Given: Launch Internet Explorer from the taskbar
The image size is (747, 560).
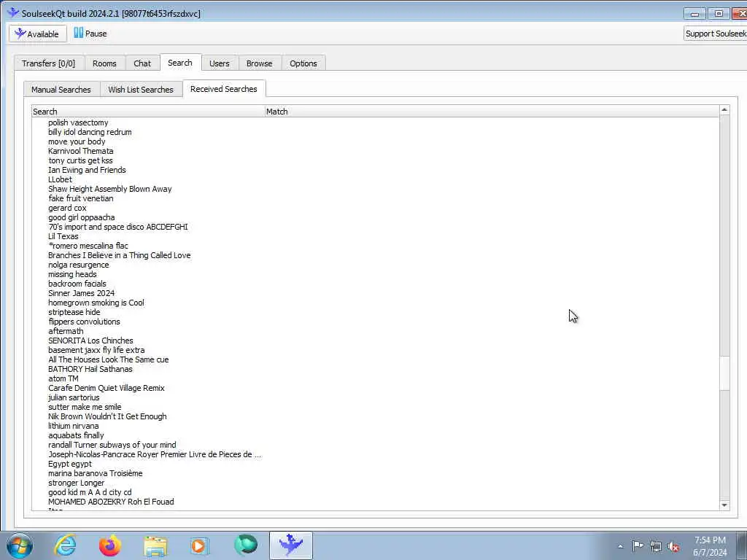Looking at the screenshot, I should pos(65,545).
